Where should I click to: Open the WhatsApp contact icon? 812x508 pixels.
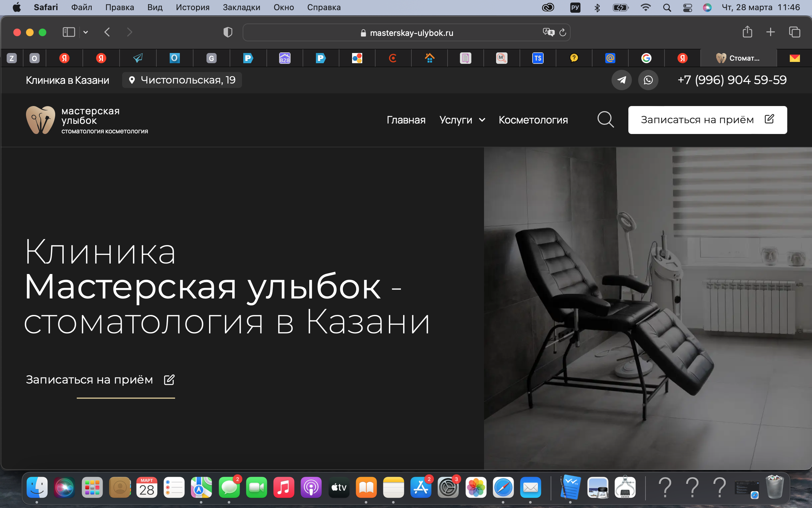[x=648, y=80]
